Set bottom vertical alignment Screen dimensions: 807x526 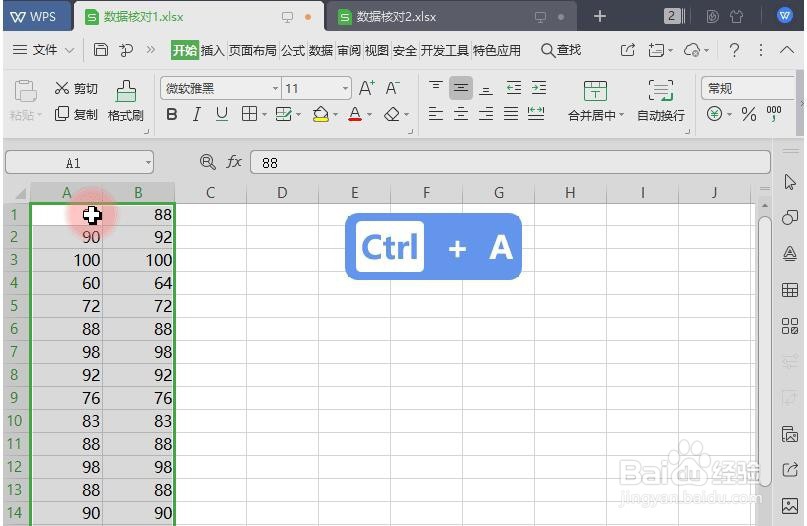click(485, 89)
